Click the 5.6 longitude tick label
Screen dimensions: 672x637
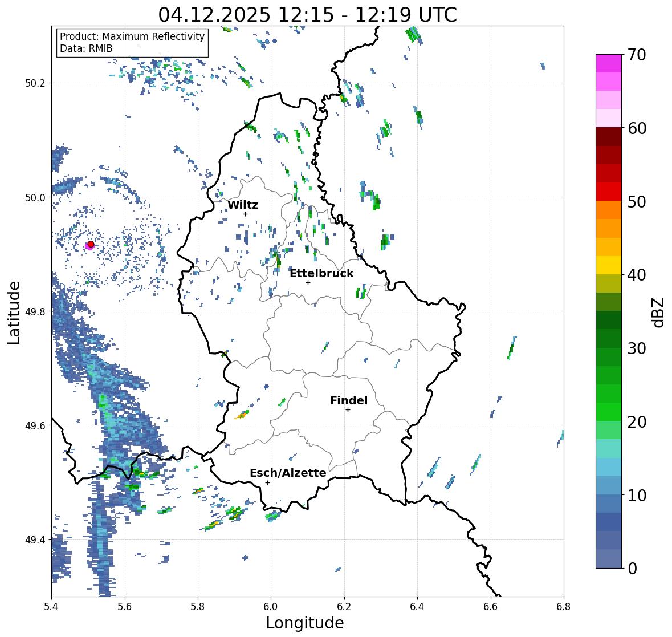point(125,606)
